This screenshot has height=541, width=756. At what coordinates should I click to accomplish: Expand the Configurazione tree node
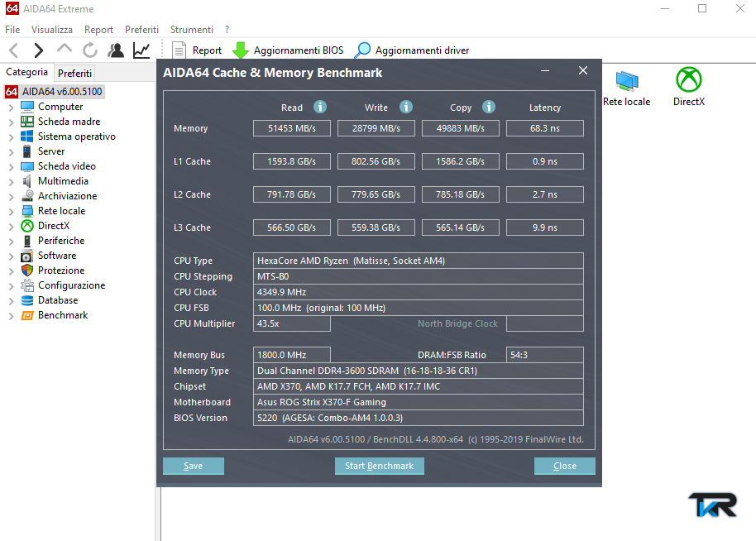[11, 286]
